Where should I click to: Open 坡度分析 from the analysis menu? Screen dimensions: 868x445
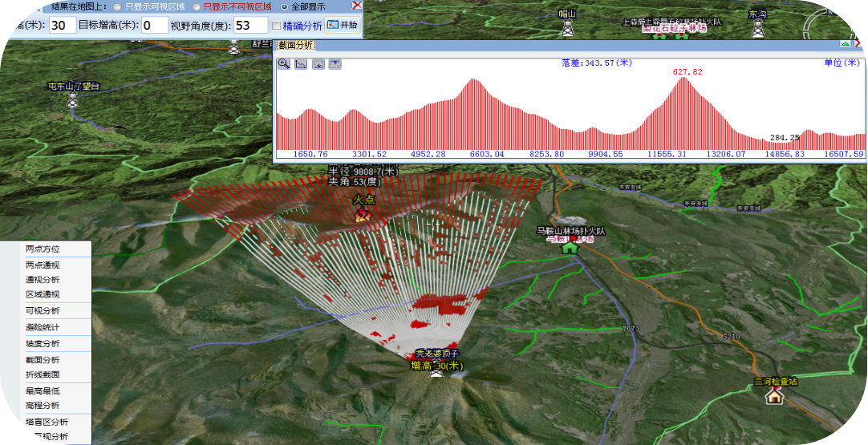tap(43, 344)
